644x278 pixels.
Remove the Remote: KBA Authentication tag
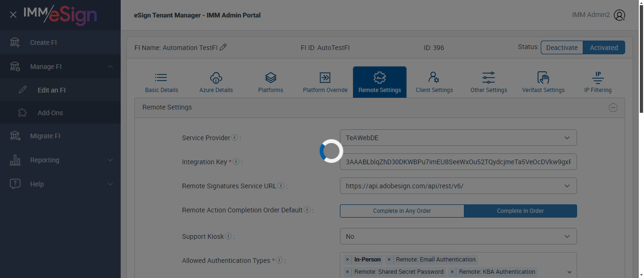tap(452, 272)
